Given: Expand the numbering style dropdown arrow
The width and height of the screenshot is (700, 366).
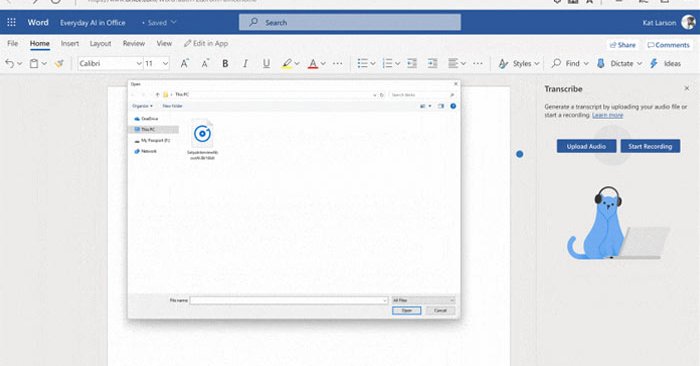Looking at the screenshot, I should click(397, 64).
